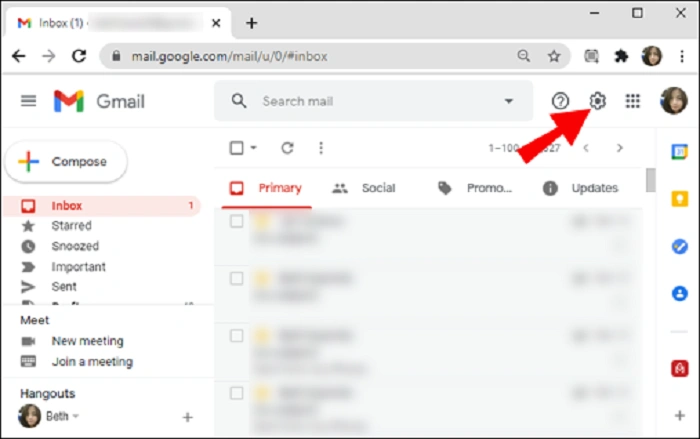Expand Beth's Hangouts status dropdown
The image size is (700, 439).
pyautogui.click(x=76, y=416)
